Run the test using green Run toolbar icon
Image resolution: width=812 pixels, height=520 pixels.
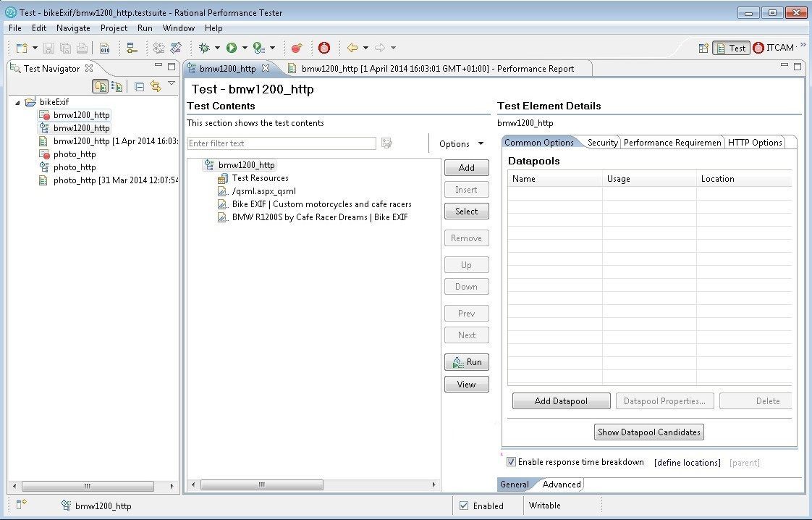[233, 48]
